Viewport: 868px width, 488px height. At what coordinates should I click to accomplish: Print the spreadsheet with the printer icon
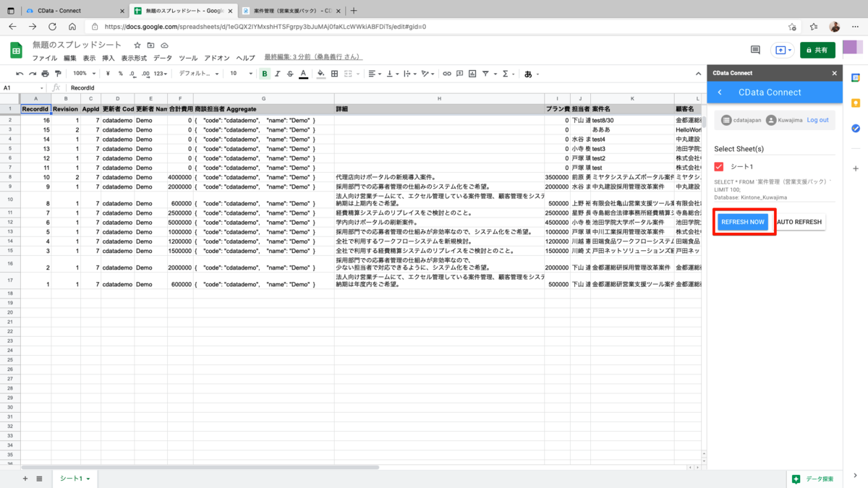(46, 74)
